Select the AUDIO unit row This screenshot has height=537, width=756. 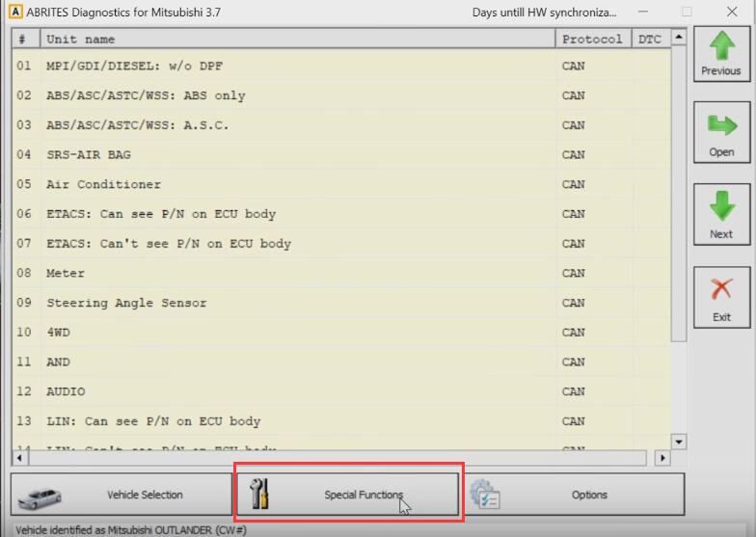click(x=341, y=391)
